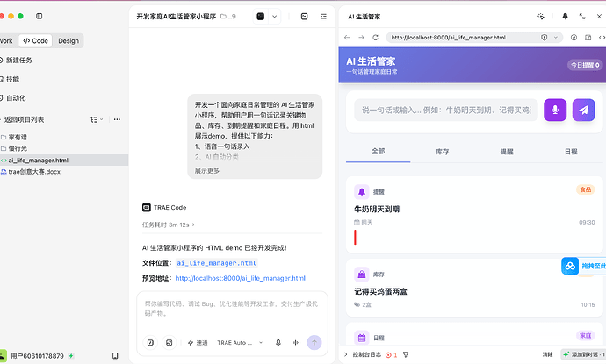Select ai_life_manager.html in the file tree
Image resolution: width=606 pixels, height=364 pixels.
(39, 161)
